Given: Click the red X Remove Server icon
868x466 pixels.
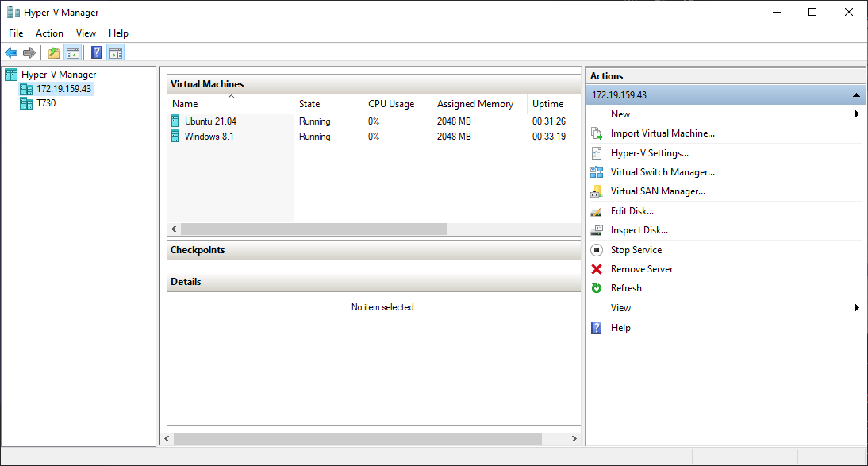Looking at the screenshot, I should pyautogui.click(x=597, y=269).
